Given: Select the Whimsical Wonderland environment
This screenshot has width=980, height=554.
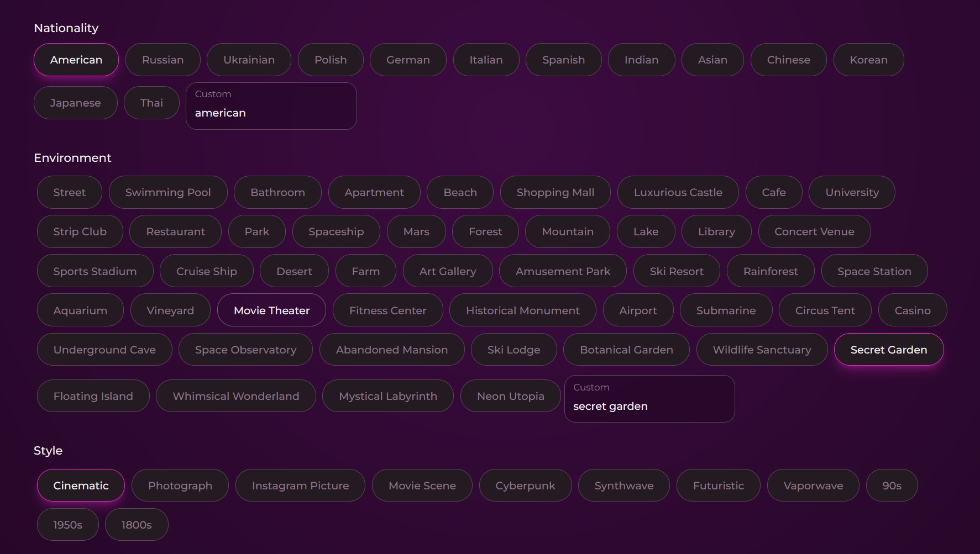Looking at the screenshot, I should [x=235, y=395].
